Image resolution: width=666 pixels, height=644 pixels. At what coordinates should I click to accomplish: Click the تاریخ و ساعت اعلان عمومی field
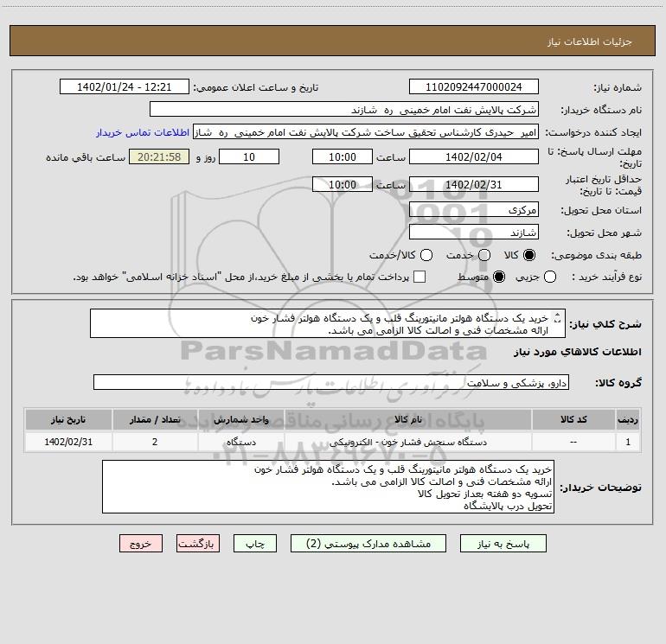pyautogui.click(x=125, y=87)
